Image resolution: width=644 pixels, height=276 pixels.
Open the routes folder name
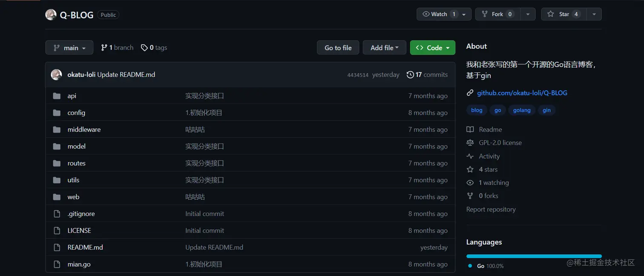(76, 163)
